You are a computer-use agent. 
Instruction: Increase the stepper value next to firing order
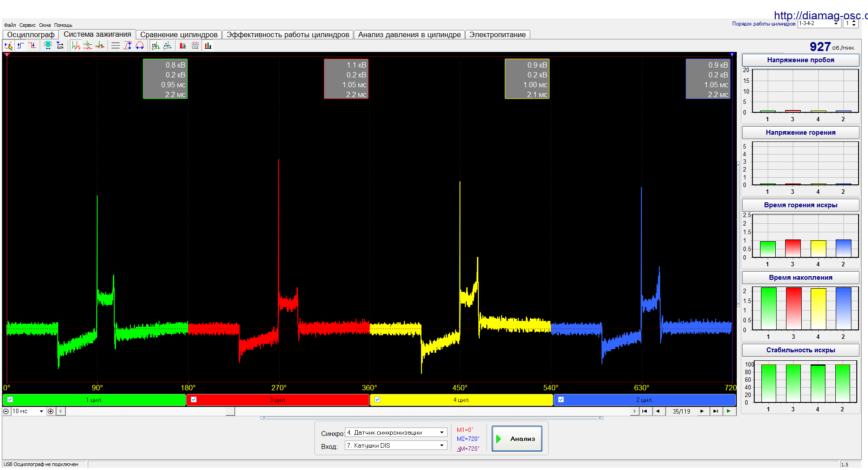[855, 21]
